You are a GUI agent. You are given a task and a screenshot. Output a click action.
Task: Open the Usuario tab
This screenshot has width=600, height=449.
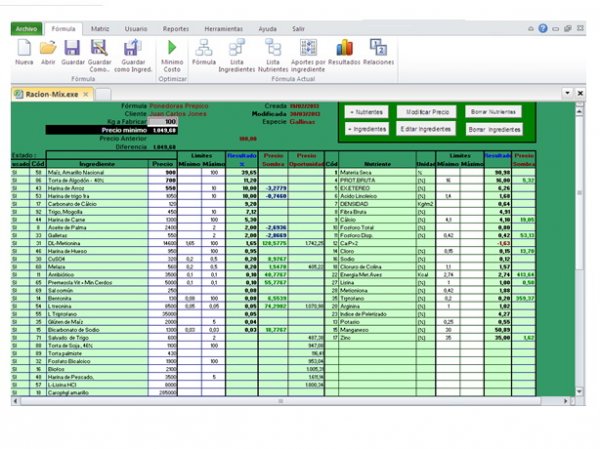[136, 29]
